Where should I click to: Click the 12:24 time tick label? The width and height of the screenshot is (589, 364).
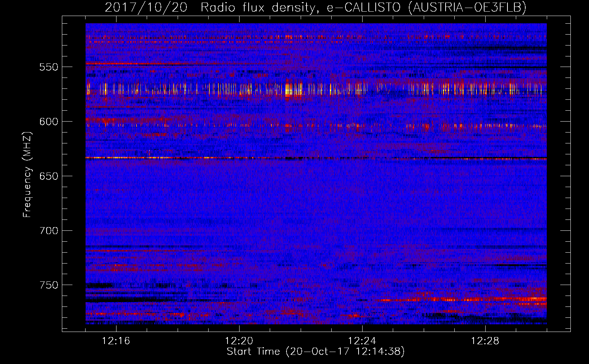(362, 341)
